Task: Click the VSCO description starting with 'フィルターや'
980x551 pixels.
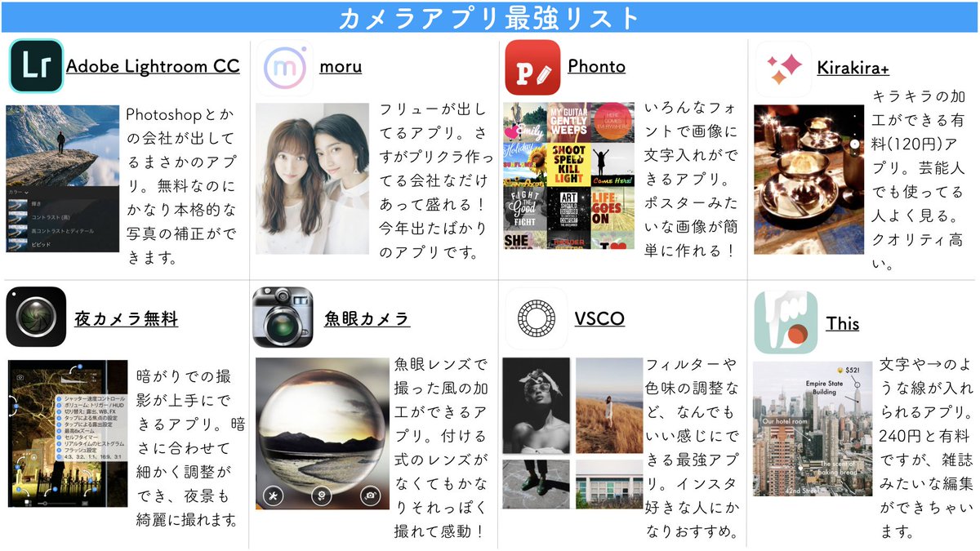Action: point(693,448)
